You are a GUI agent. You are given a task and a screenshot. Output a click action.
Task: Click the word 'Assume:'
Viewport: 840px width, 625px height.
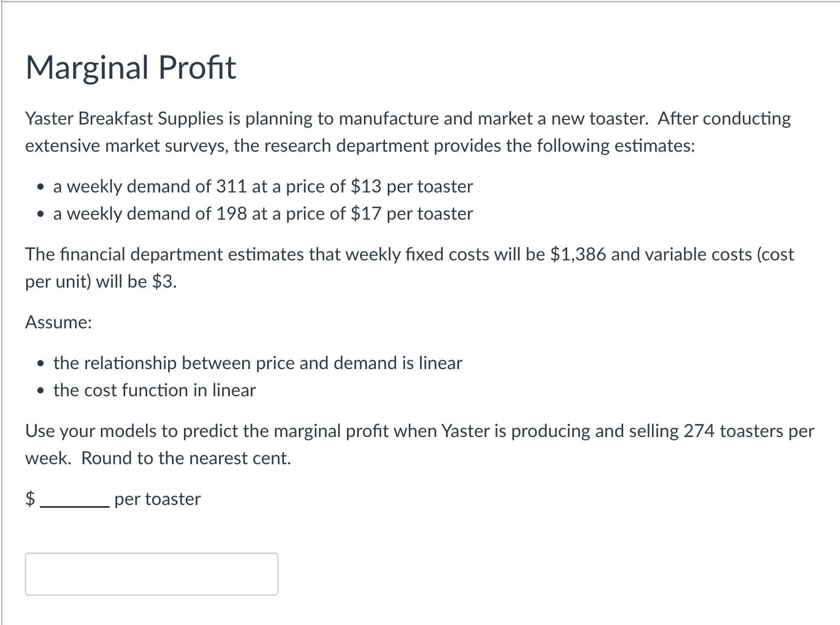(x=58, y=322)
